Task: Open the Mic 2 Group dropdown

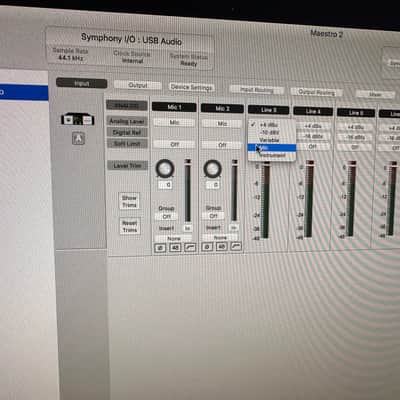Action: [213, 216]
